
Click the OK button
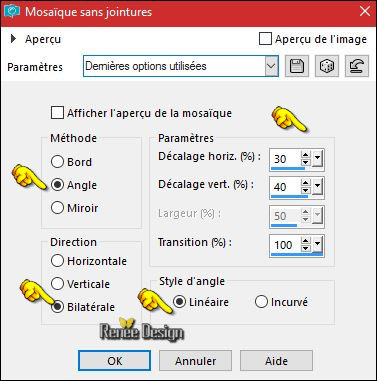coord(114,361)
